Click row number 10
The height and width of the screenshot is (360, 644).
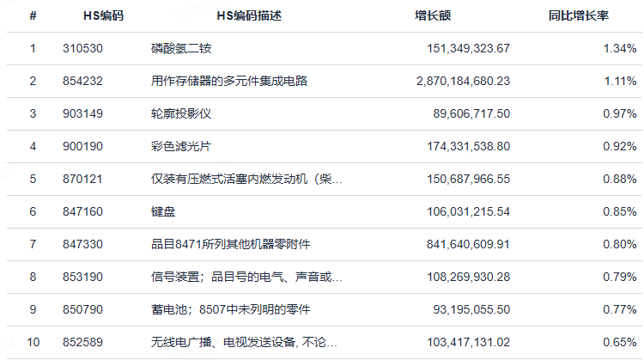click(x=33, y=342)
